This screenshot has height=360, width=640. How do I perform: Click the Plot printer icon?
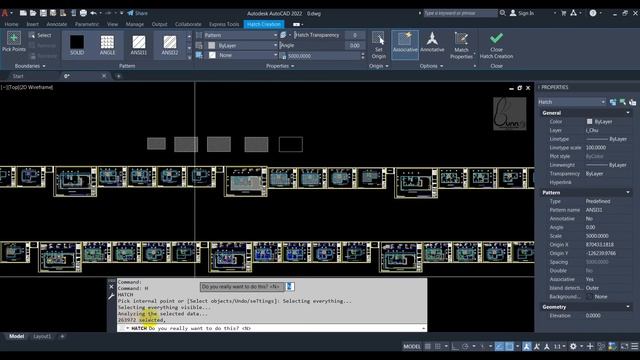coord(83,13)
